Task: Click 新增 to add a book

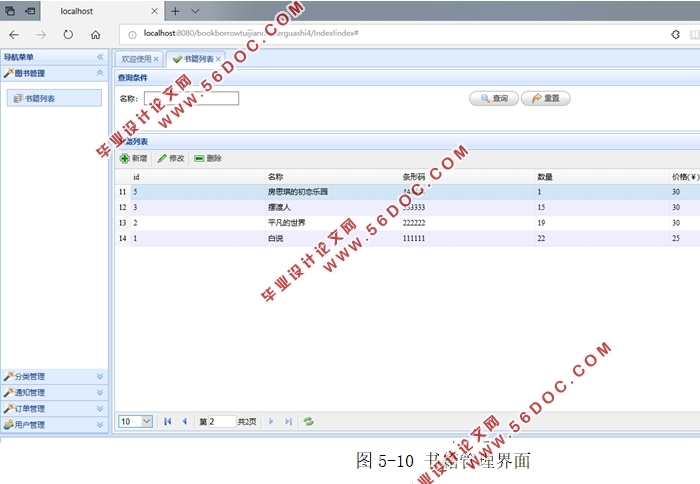Action: [133, 158]
